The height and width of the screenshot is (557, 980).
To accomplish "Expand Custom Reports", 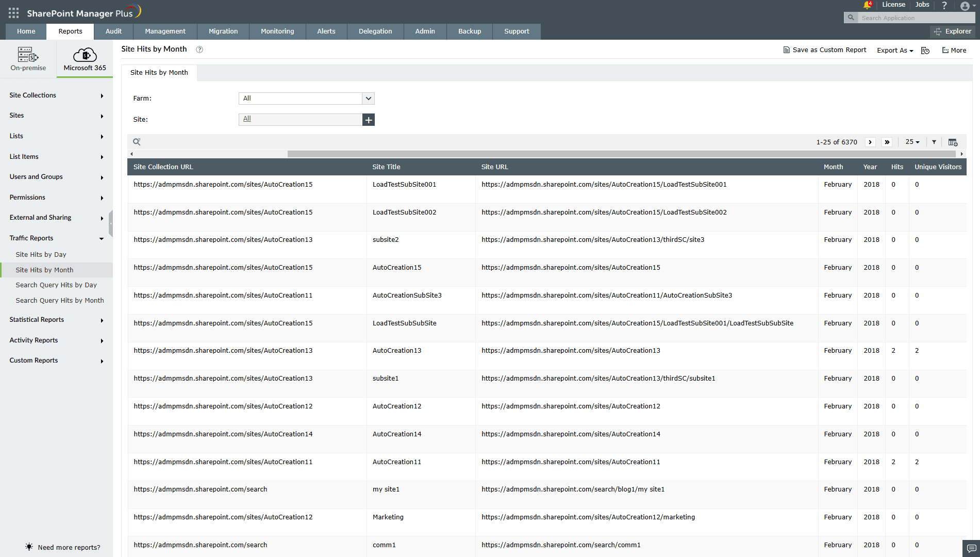I will point(56,361).
